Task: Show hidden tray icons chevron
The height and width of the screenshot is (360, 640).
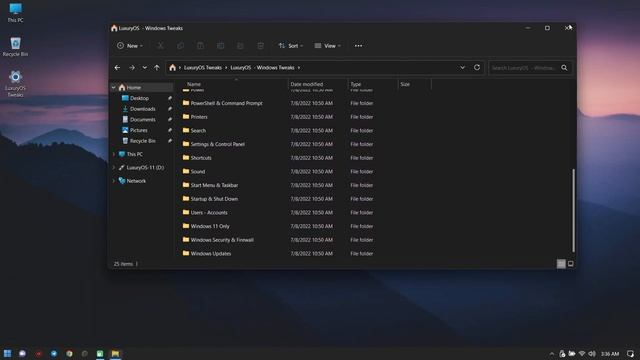Action: pos(552,354)
